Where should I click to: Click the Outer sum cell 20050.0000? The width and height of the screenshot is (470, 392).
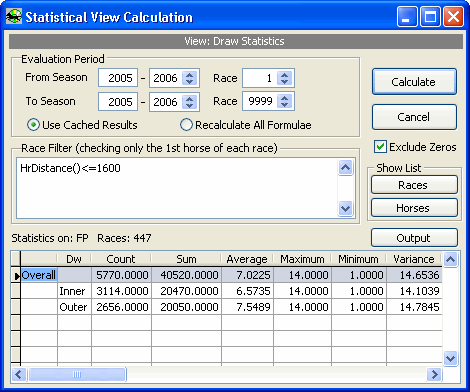pos(186,307)
